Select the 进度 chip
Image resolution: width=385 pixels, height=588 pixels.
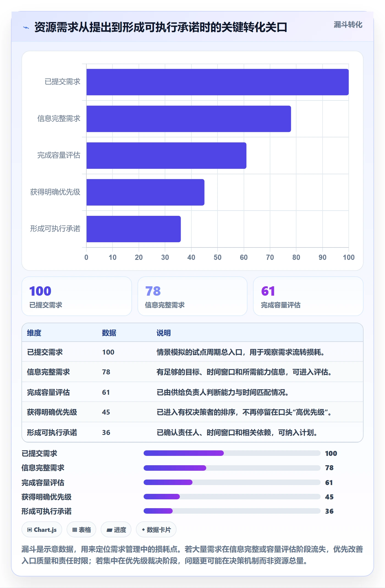tap(116, 530)
